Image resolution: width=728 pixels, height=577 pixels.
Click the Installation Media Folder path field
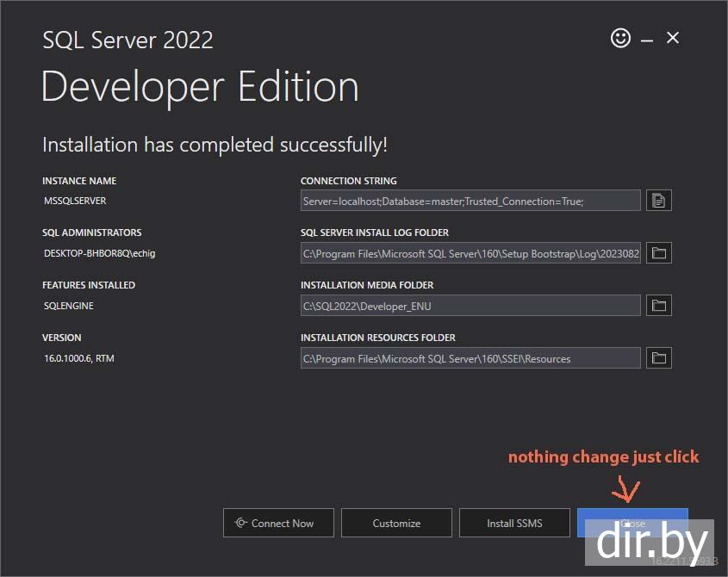point(470,306)
